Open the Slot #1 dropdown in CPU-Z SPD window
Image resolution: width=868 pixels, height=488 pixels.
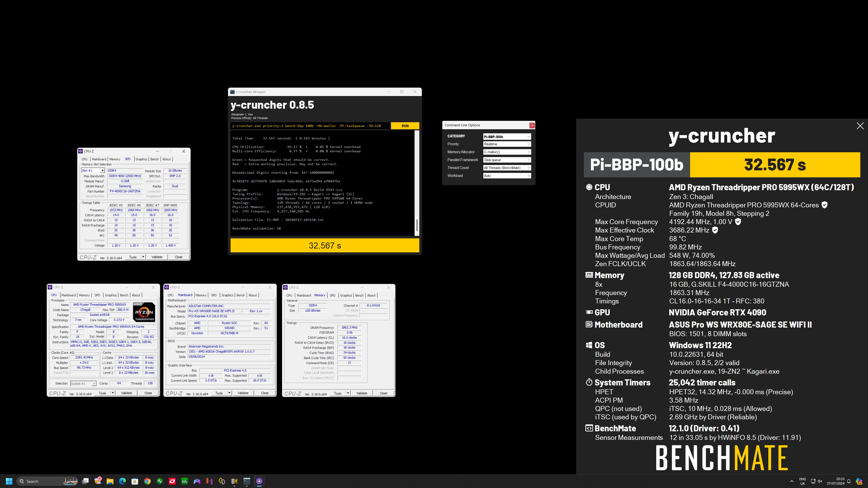pos(93,170)
